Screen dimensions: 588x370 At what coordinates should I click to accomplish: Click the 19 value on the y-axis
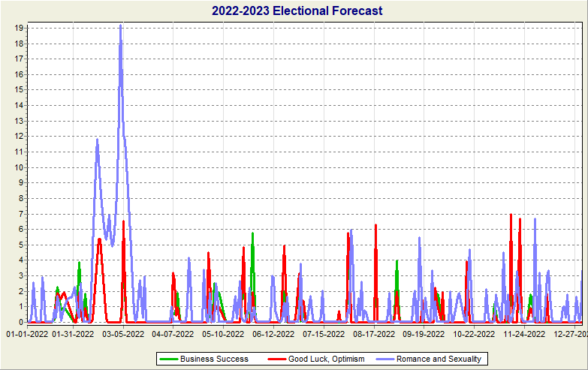tap(17, 28)
